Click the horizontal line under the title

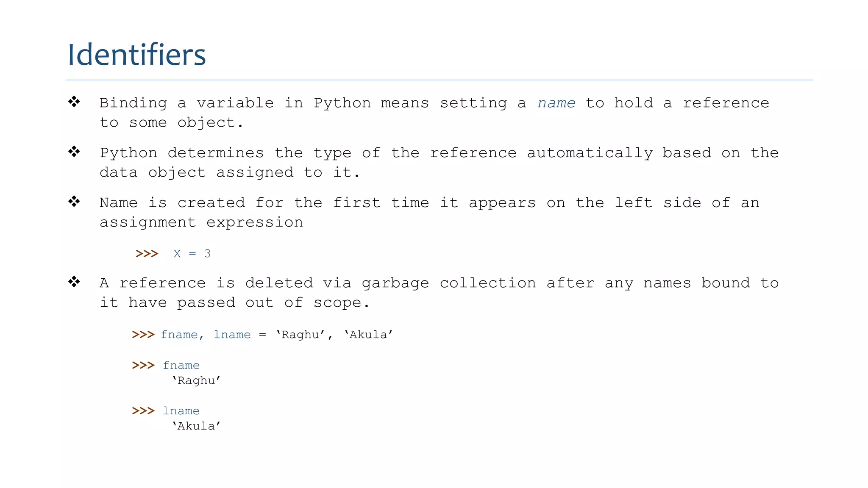(x=439, y=80)
